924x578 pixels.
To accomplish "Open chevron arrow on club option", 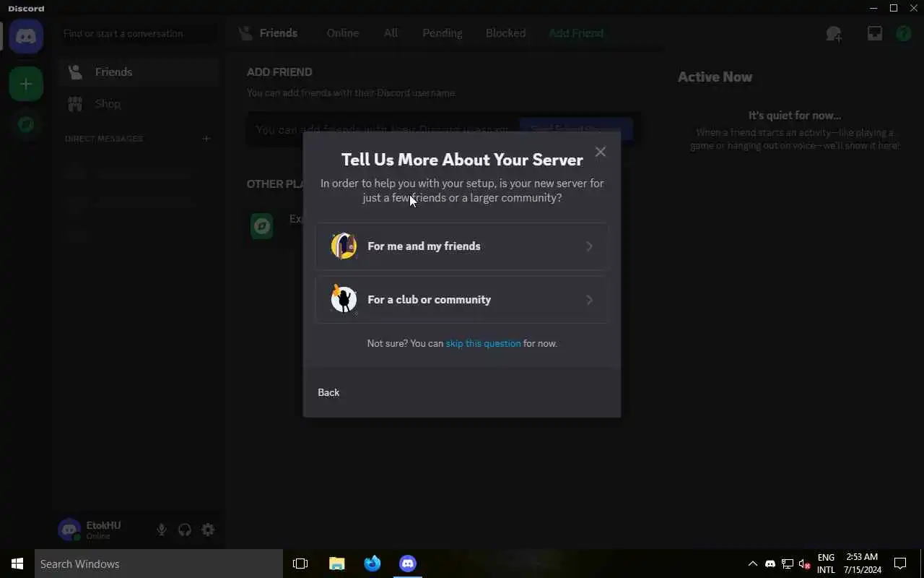I will 589,300.
